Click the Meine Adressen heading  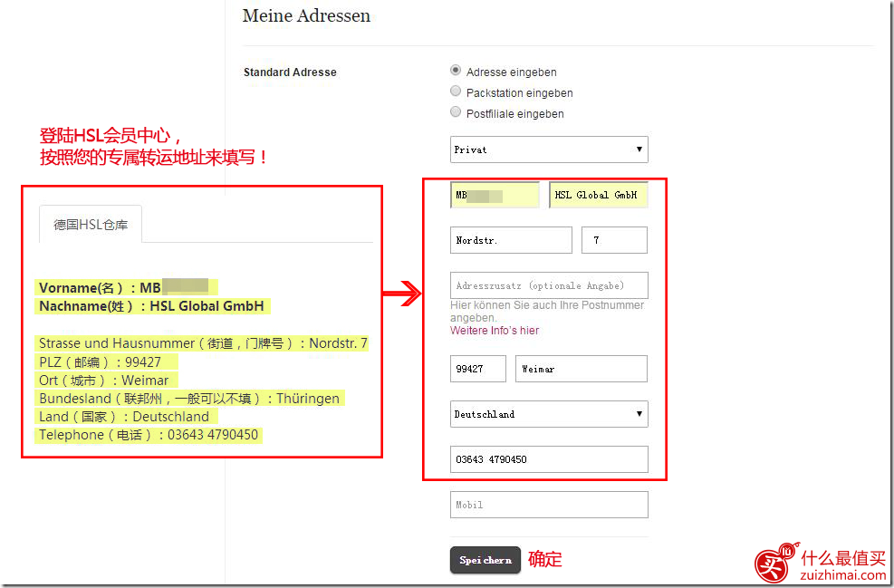point(306,16)
